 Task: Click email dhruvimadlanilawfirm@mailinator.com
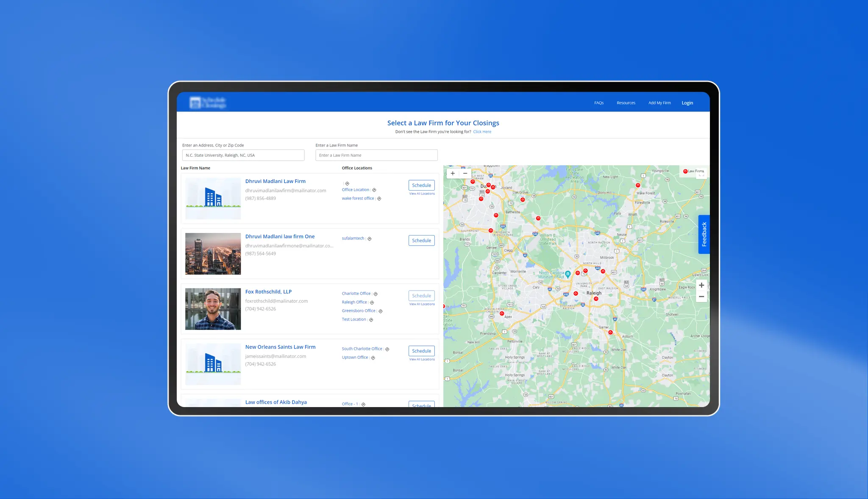(286, 191)
